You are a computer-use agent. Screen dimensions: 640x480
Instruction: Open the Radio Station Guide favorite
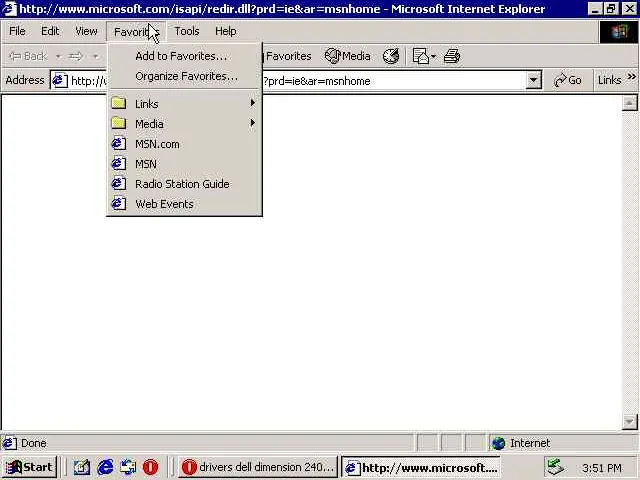tap(184, 184)
